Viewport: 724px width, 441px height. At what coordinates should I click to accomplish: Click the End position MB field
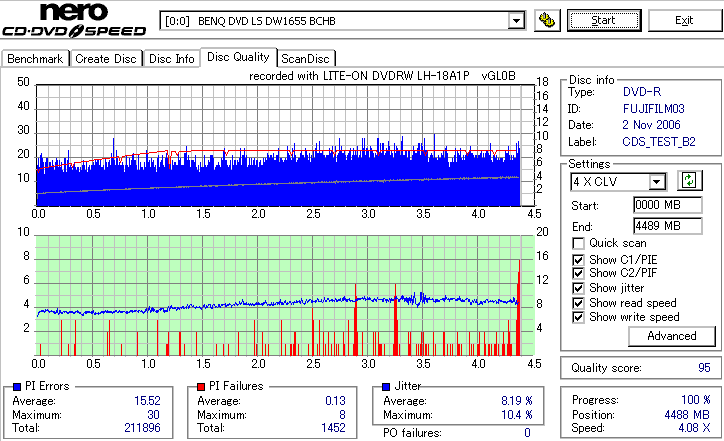pyautogui.click(x=668, y=226)
